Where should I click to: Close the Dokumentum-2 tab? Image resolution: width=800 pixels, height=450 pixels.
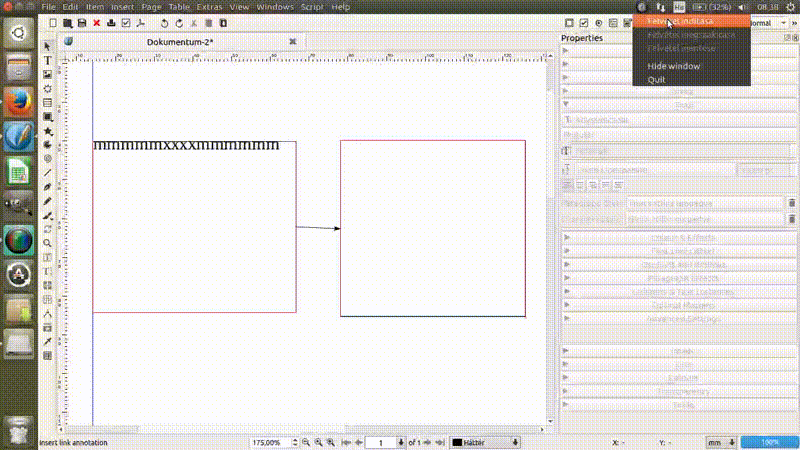292,42
